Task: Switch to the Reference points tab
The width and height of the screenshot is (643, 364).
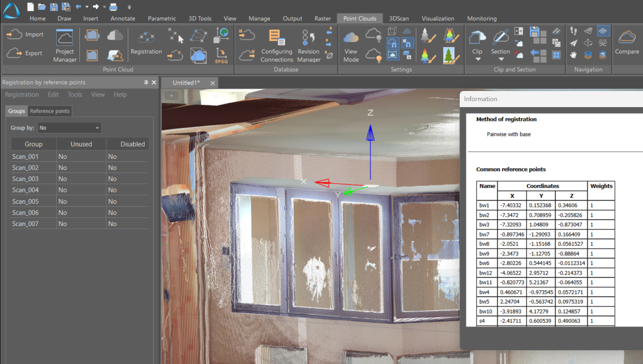Action: (49, 111)
